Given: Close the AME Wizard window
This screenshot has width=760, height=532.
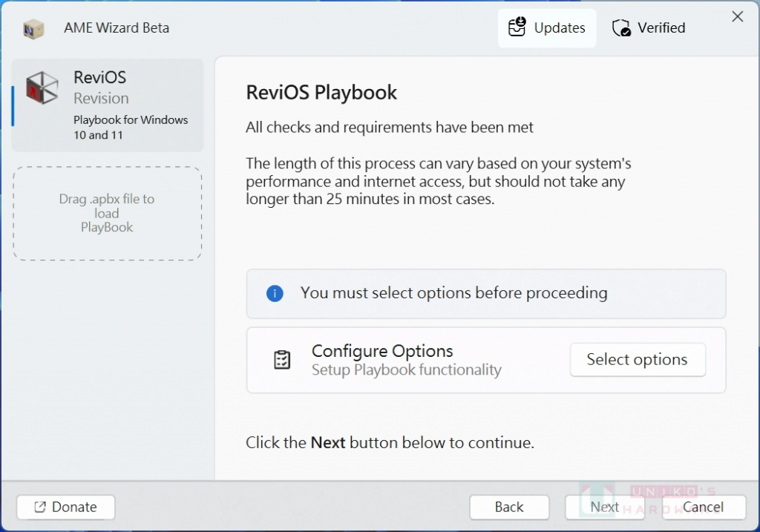Looking at the screenshot, I should tap(737, 16).
